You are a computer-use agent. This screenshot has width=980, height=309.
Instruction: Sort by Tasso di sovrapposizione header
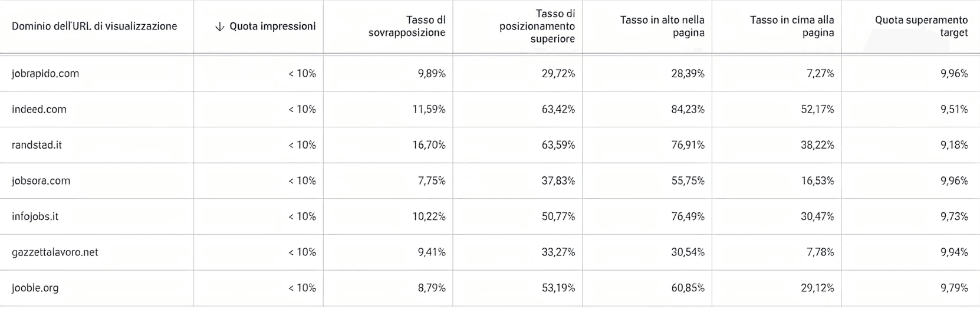(x=407, y=27)
